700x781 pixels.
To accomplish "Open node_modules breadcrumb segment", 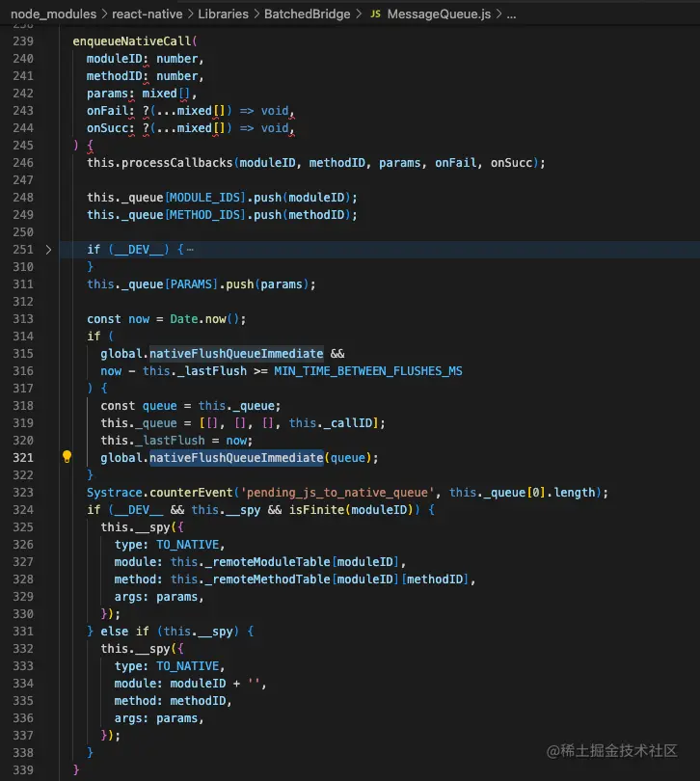I will 54,13.
